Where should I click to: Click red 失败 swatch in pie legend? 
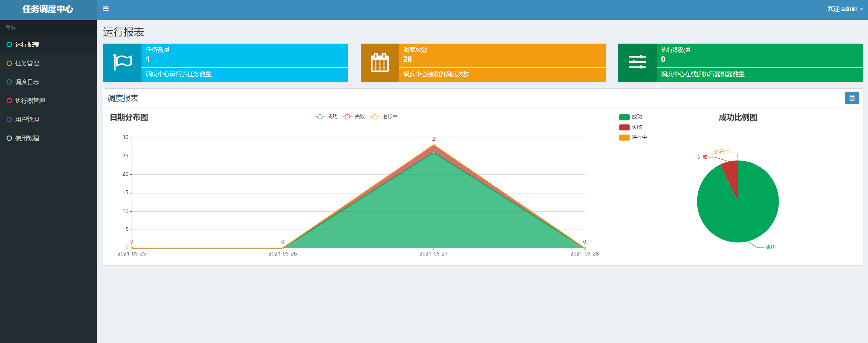point(624,127)
